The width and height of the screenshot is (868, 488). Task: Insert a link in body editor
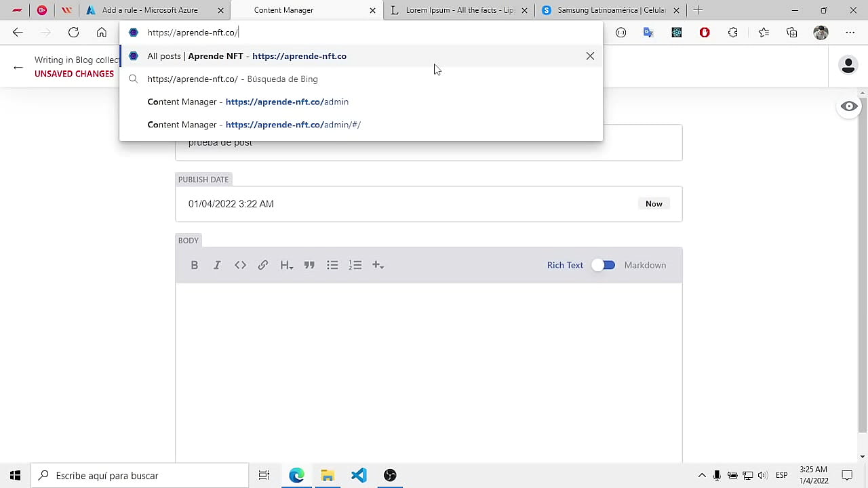coord(263,265)
